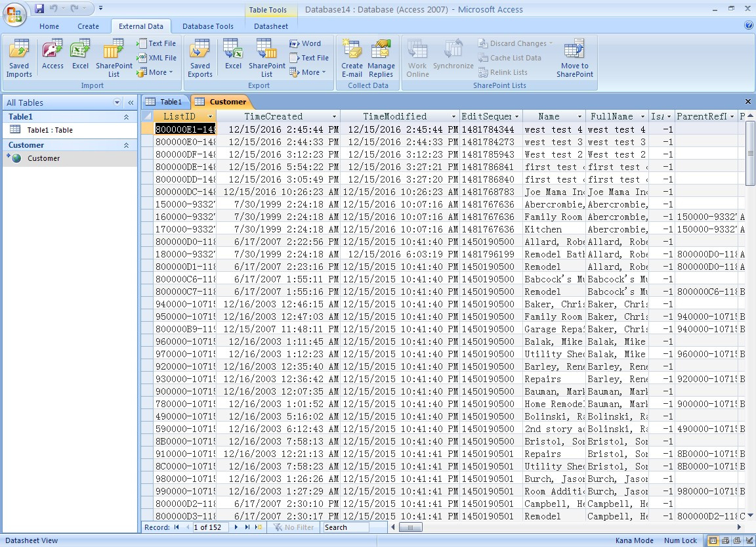Image resolution: width=756 pixels, height=547 pixels.
Task: Close the Customer datasheet window
Action: coord(748,101)
